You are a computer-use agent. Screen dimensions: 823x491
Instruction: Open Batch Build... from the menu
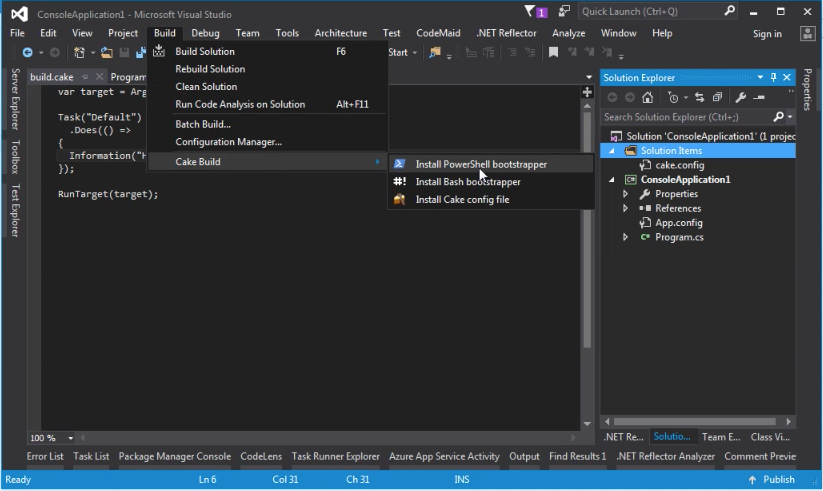click(268, 124)
